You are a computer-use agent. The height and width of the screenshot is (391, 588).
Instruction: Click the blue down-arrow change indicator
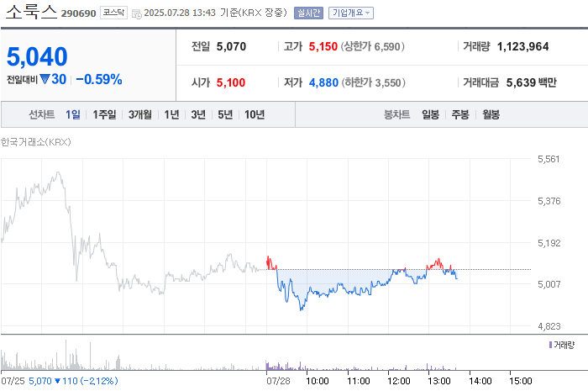[x=45, y=79]
